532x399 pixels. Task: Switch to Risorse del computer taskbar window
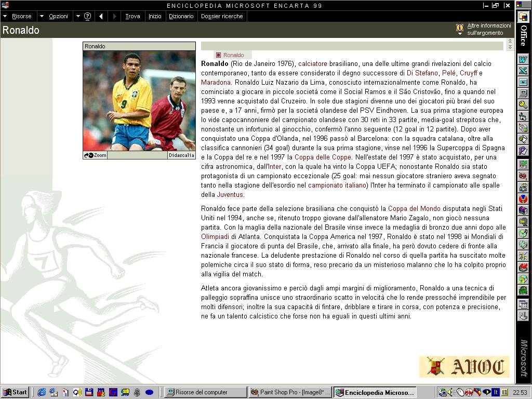pyautogui.click(x=206, y=392)
